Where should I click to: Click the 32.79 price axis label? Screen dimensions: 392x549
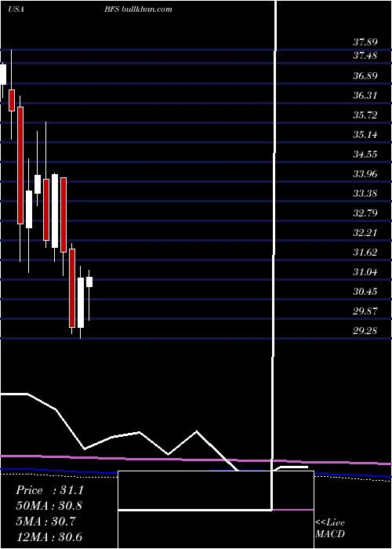point(365,213)
